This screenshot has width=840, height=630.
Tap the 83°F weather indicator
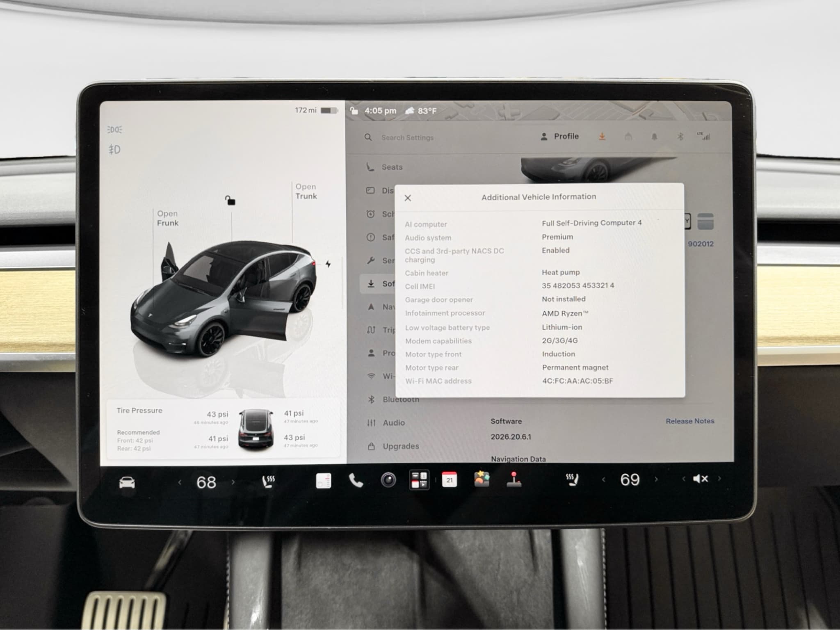[421, 111]
